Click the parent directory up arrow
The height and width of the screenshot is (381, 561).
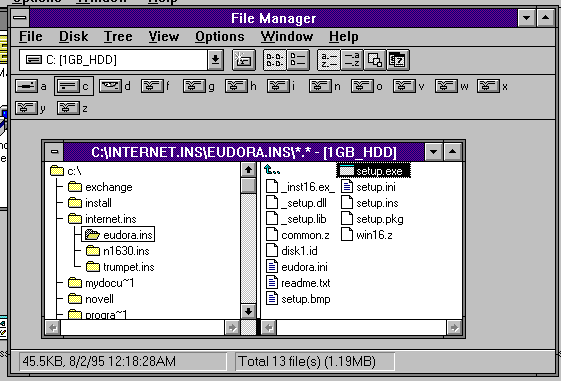click(272, 170)
